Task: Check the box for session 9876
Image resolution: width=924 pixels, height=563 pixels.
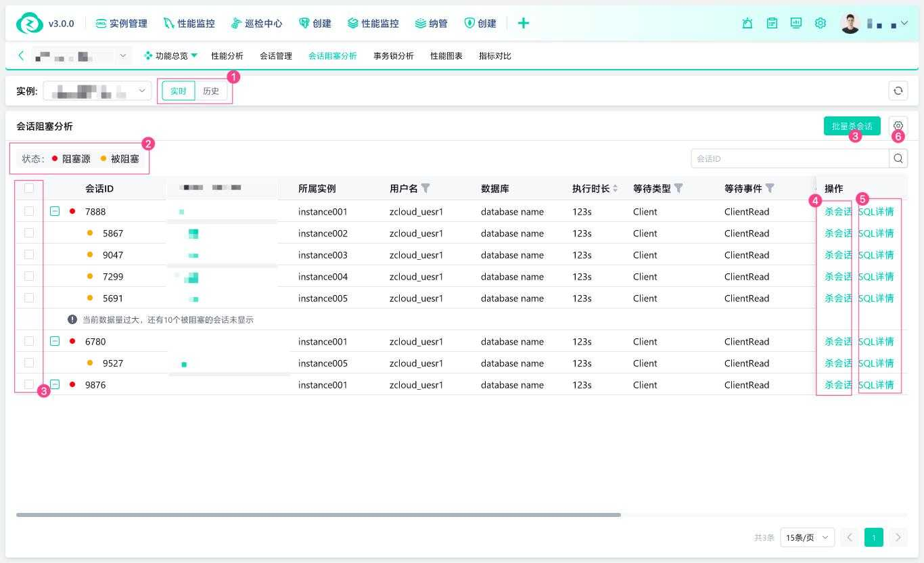Action: click(29, 384)
